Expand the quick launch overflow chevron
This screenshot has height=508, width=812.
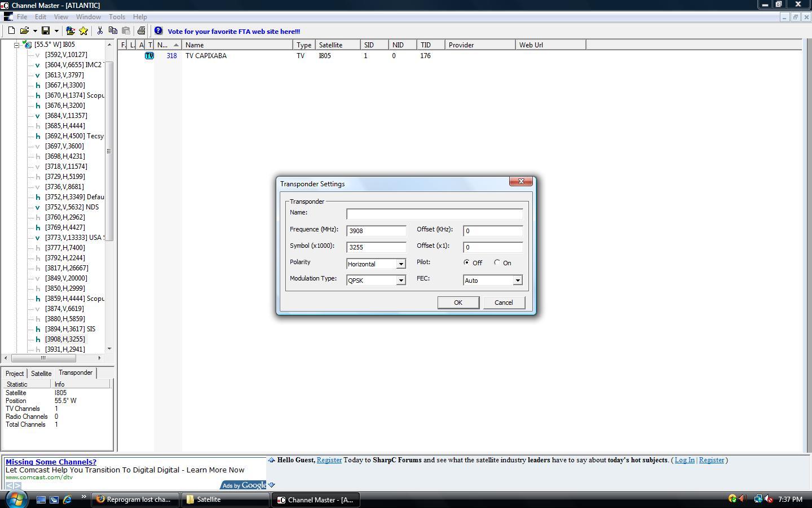(x=84, y=497)
